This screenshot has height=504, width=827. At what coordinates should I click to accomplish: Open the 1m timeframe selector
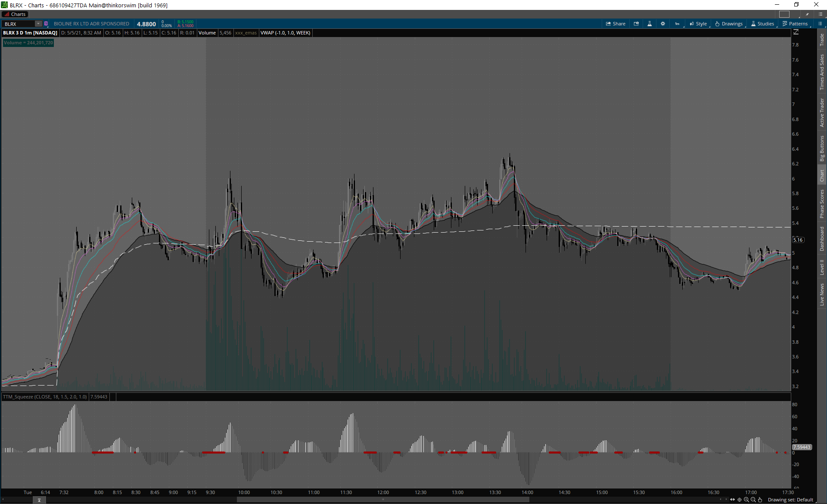pos(677,24)
